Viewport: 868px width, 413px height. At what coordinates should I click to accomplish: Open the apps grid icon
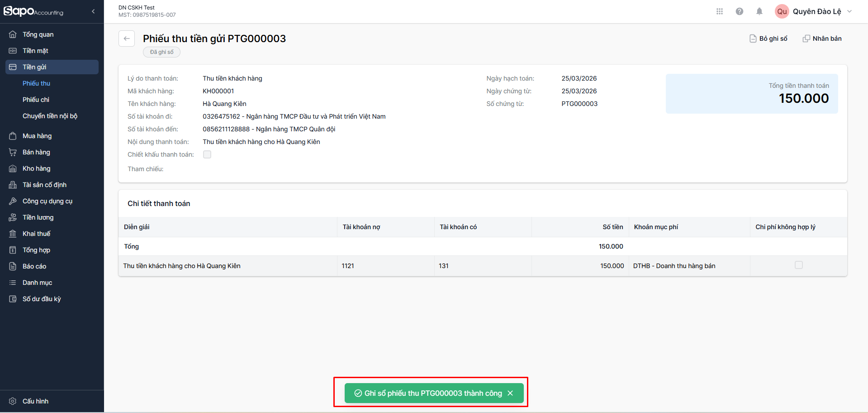[x=720, y=11]
